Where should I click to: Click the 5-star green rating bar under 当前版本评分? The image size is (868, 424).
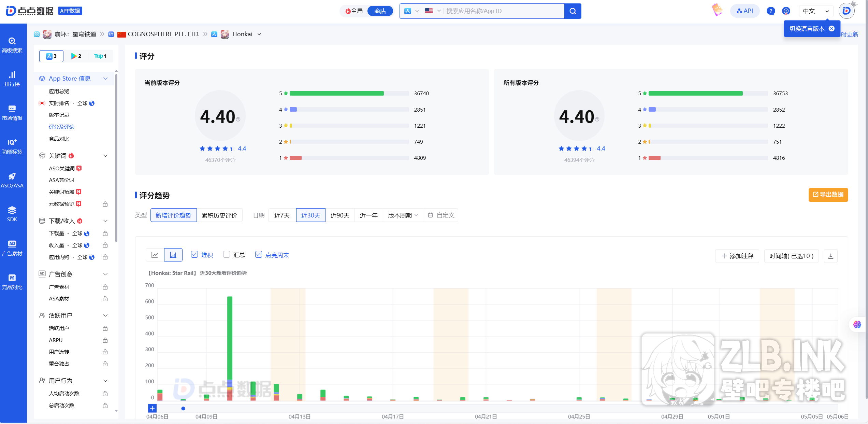(x=336, y=93)
